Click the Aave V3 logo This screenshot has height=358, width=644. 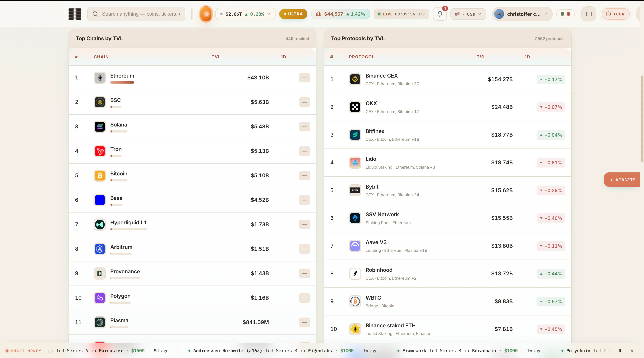tap(355, 246)
